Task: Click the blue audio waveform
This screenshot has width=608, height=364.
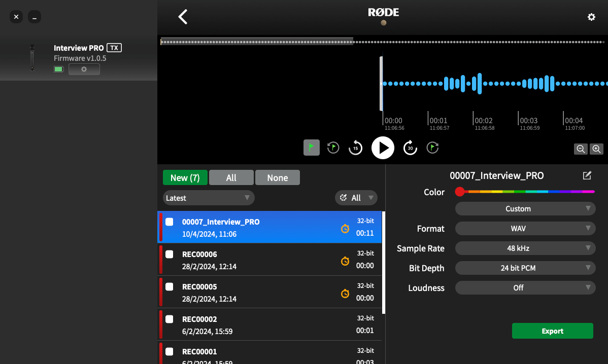Action: tap(495, 84)
